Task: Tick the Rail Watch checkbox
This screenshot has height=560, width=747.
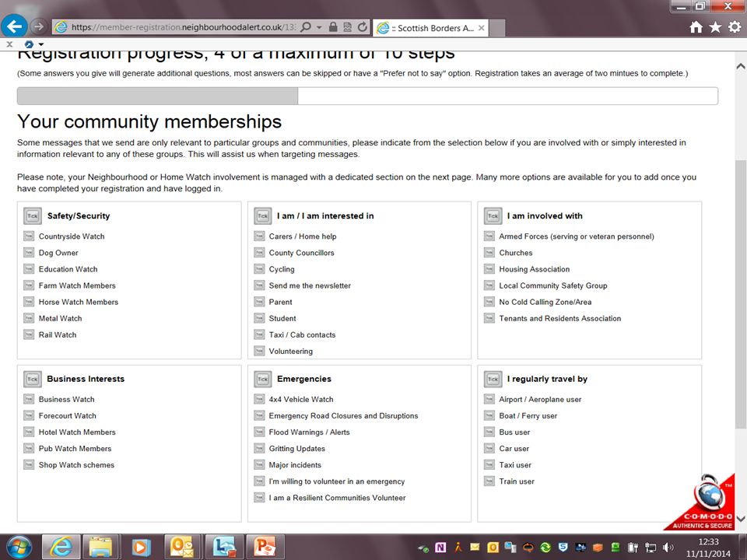Action: (x=29, y=334)
